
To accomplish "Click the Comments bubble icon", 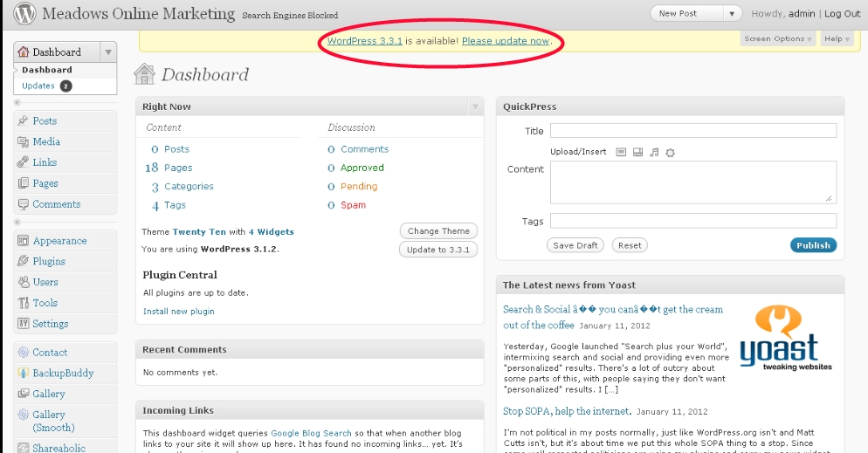I will click(23, 204).
